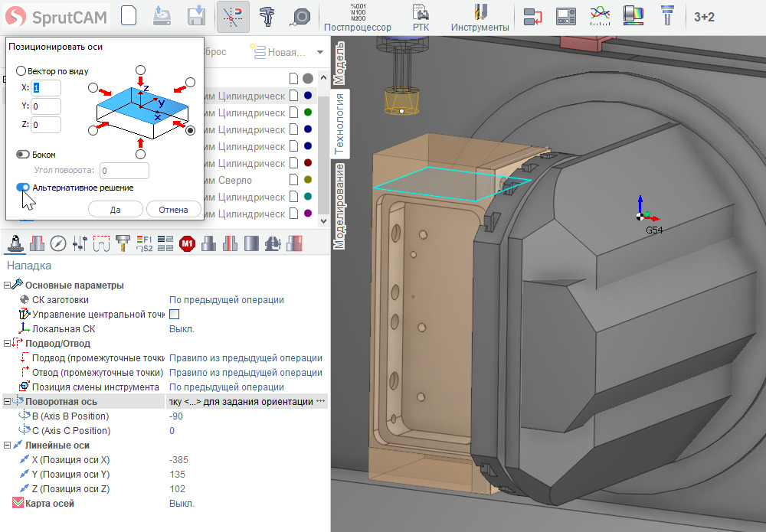Open the compass icon tab in operation toolbar
Viewport: 766px width, 532px height.
58,243
